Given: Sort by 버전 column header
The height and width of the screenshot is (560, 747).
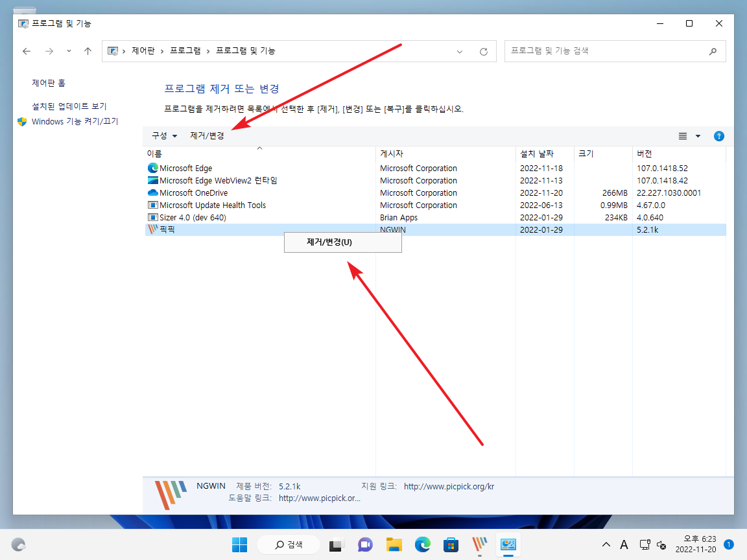Looking at the screenshot, I should [x=680, y=154].
